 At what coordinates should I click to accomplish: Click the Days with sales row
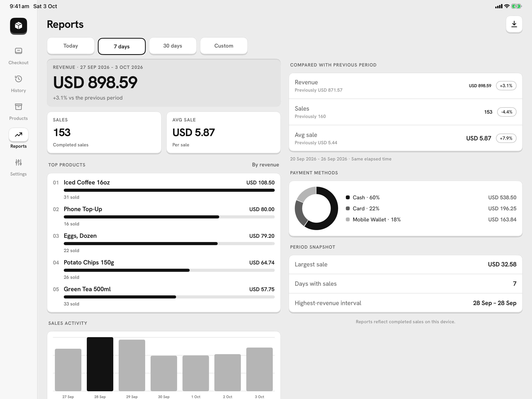pyautogui.click(x=406, y=284)
